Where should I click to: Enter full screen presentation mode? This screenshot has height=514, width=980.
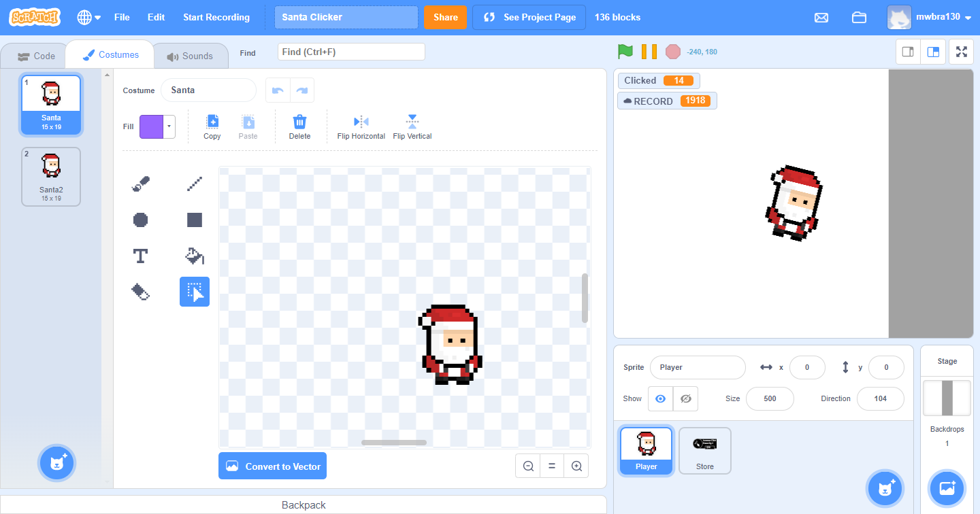(x=961, y=51)
